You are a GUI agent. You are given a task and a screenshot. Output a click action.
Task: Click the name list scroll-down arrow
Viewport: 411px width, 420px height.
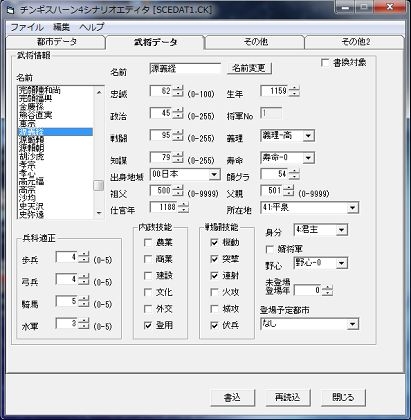99,213
